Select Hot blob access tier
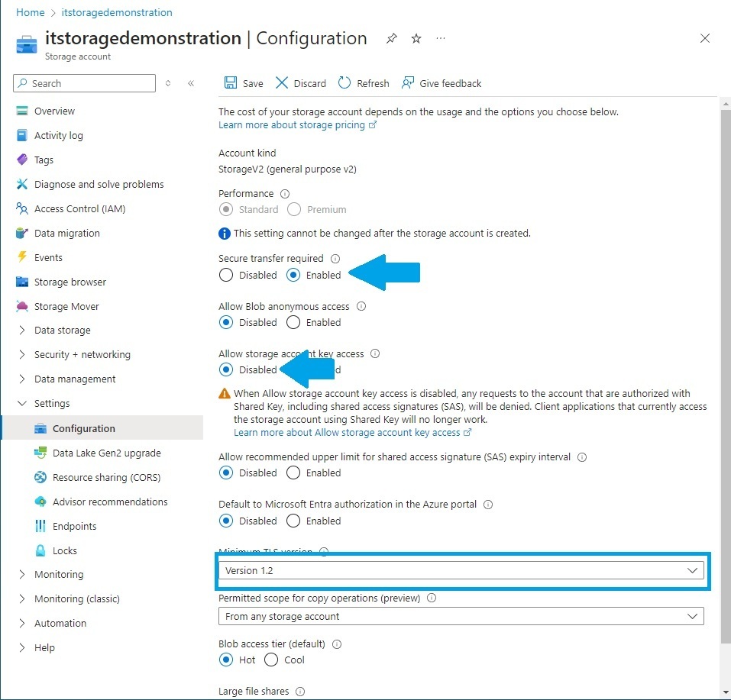This screenshot has height=700, width=731. 226,660
